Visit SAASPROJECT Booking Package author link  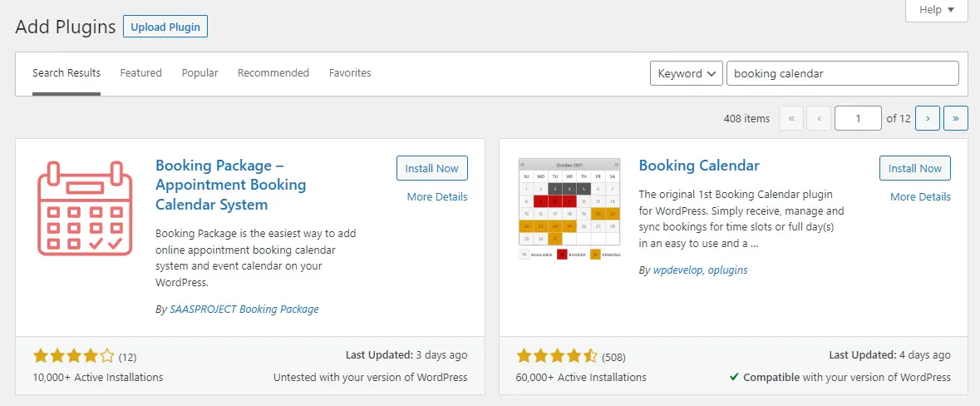[x=244, y=309]
